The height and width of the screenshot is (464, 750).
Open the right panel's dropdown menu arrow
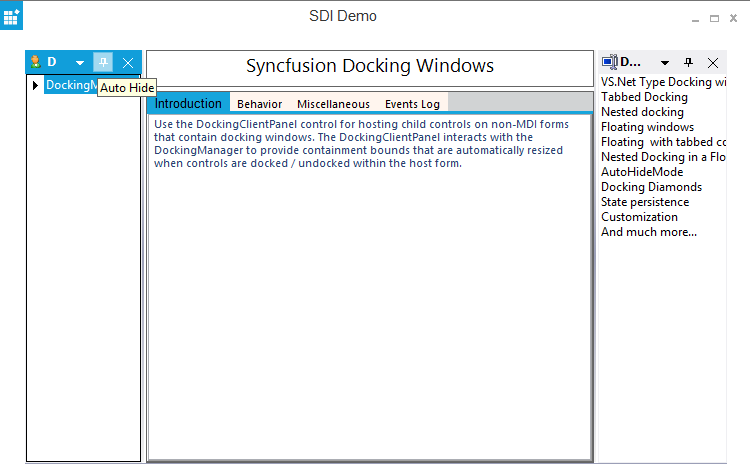click(x=664, y=63)
